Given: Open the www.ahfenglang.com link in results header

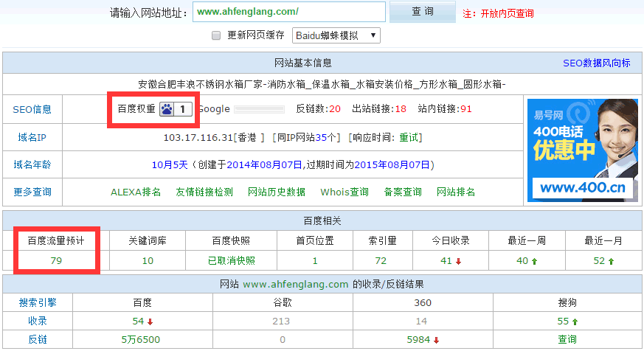Looking at the screenshot, I should click(x=296, y=284).
